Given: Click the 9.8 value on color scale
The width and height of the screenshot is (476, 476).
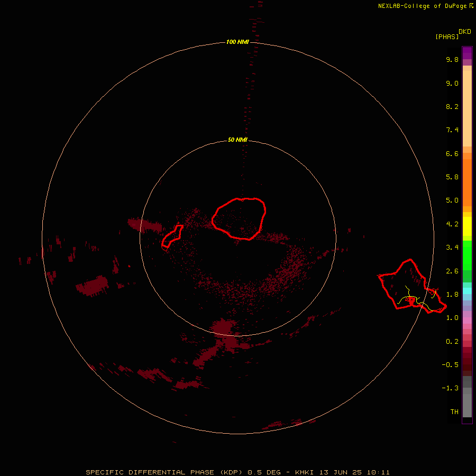Looking at the screenshot, I should 452,59.
